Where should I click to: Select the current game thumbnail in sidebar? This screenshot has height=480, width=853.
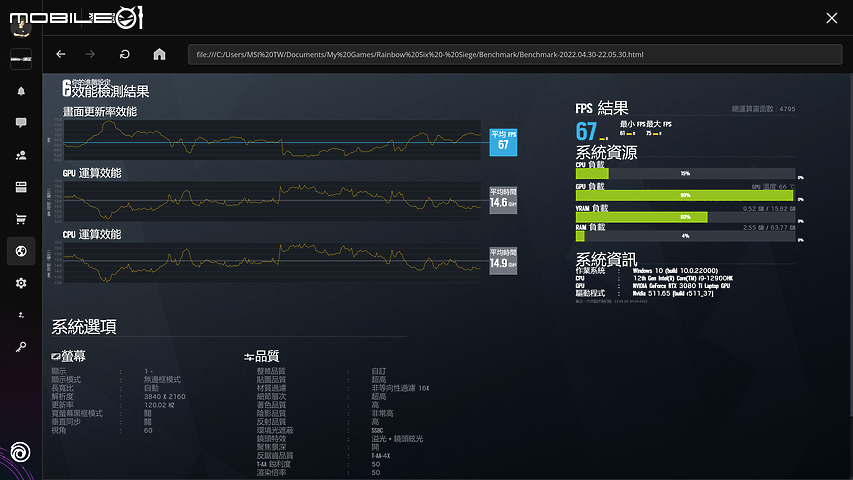[21, 59]
